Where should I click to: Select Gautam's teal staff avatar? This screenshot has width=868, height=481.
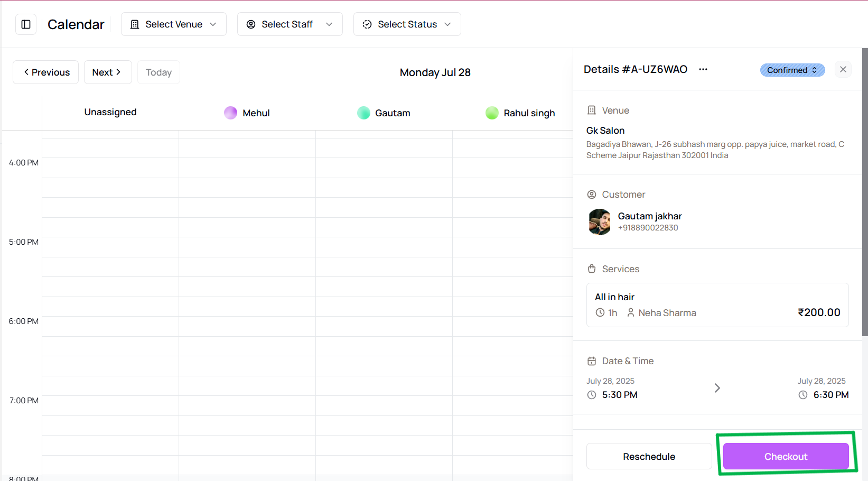[364, 113]
